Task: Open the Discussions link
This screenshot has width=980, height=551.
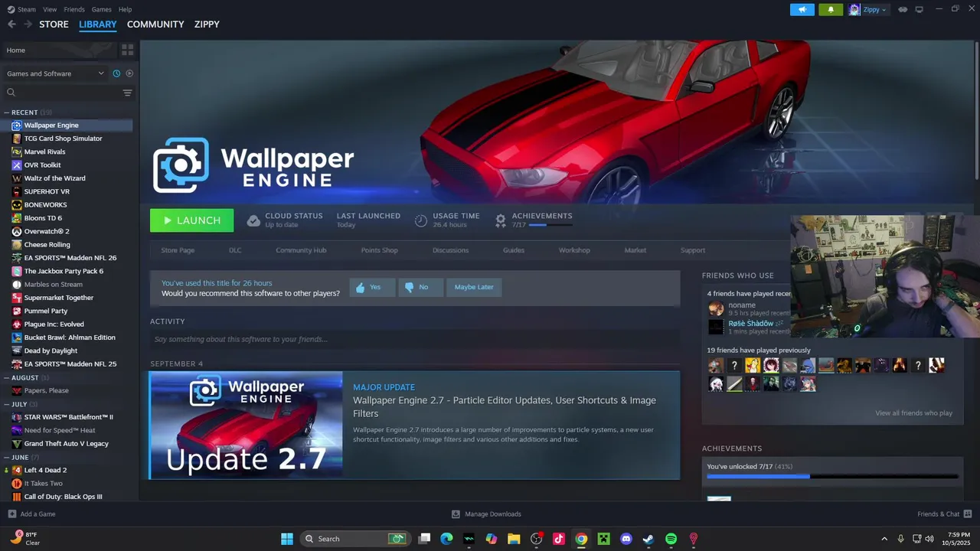Action: click(x=450, y=250)
